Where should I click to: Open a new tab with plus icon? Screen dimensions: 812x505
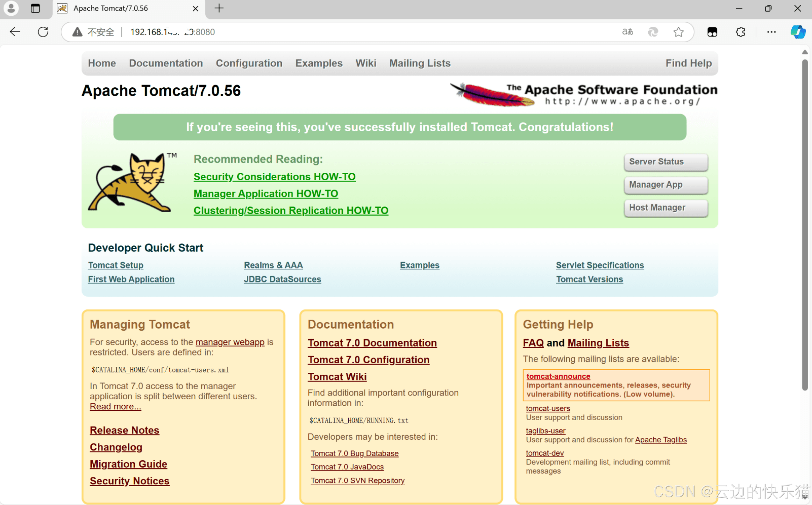pyautogui.click(x=219, y=8)
